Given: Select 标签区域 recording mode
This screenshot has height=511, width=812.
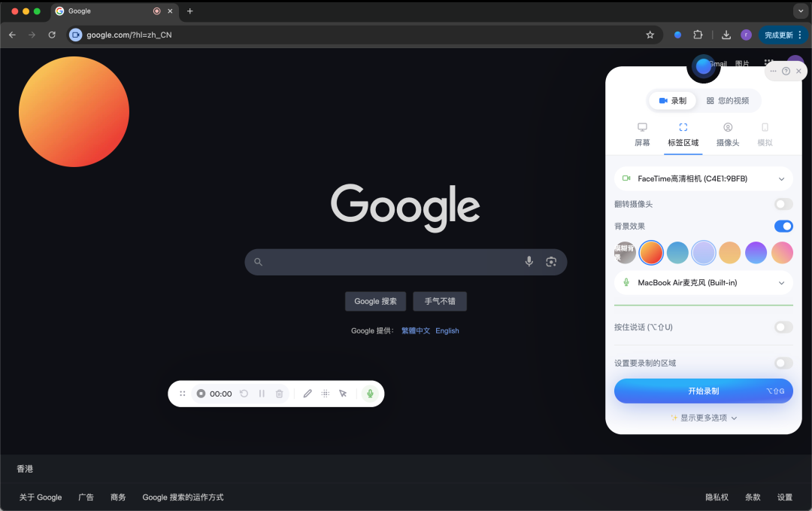Looking at the screenshot, I should [683, 135].
